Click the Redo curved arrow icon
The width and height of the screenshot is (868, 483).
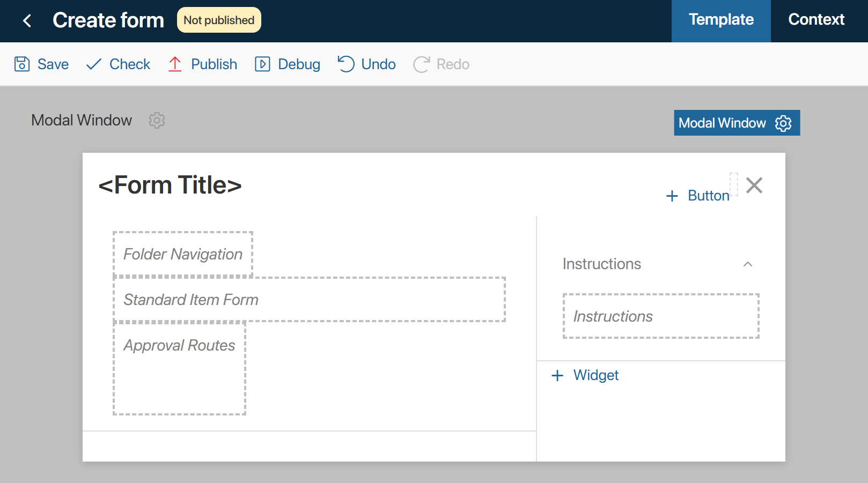[422, 64]
